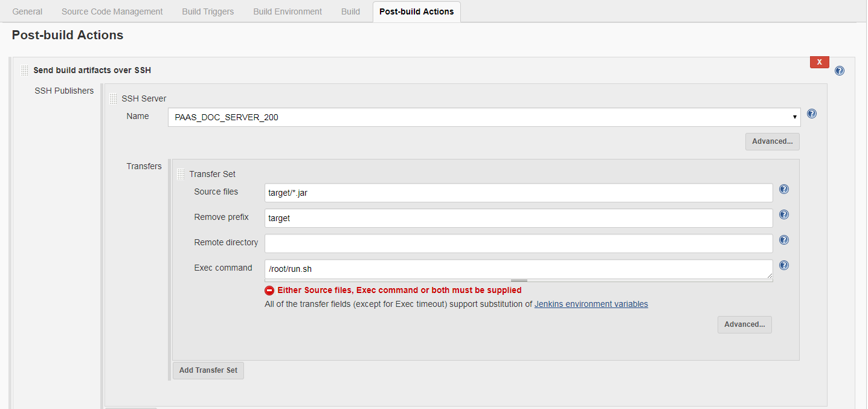
Task: Open help for Source files field
Action: (x=784, y=189)
